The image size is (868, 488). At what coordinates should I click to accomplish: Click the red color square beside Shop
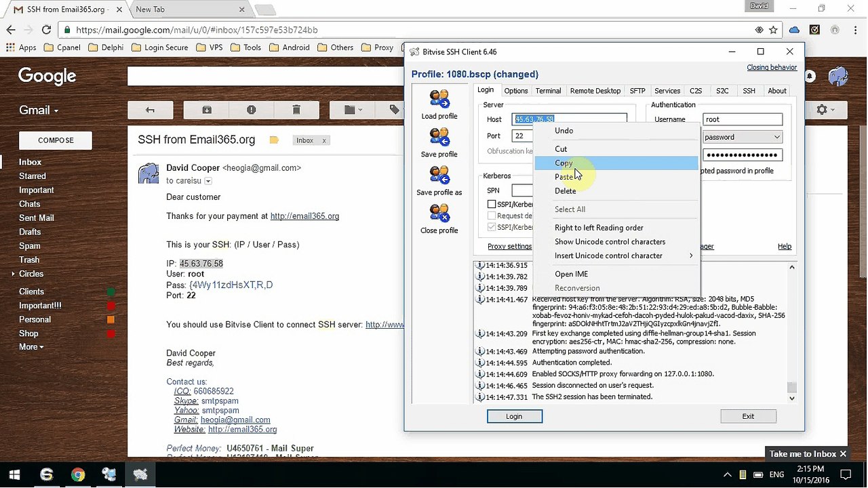[111, 333]
